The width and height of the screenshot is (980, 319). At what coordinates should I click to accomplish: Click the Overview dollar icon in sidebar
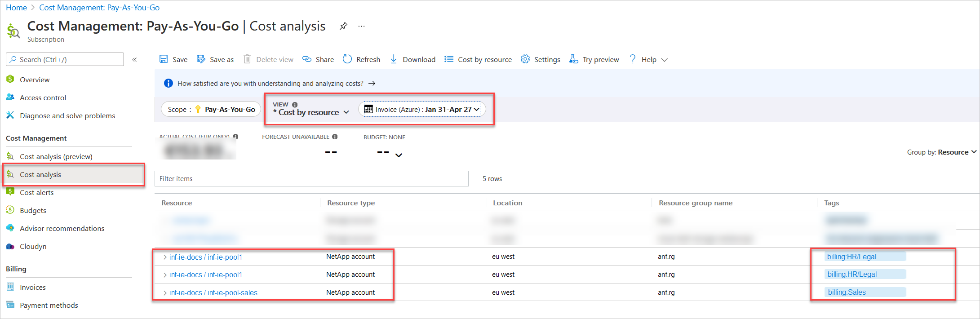[x=10, y=80]
